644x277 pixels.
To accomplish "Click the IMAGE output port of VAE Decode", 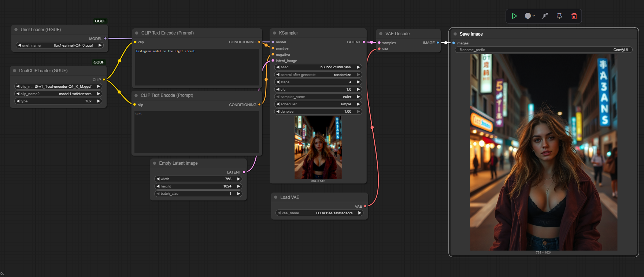I will coord(438,43).
